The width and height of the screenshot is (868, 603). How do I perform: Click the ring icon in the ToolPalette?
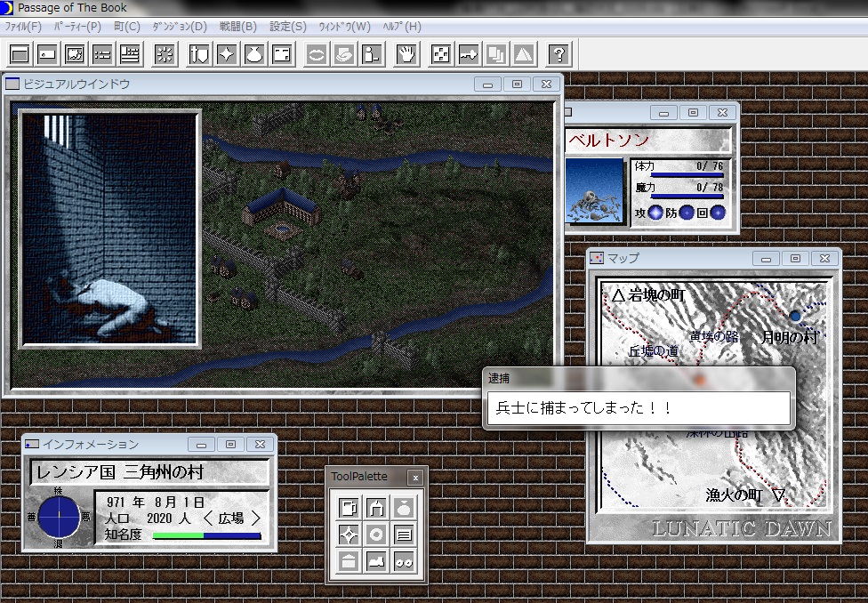coord(378,535)
